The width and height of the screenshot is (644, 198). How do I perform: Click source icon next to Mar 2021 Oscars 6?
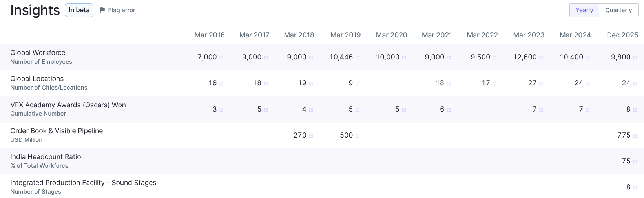[x=449, y=110]
